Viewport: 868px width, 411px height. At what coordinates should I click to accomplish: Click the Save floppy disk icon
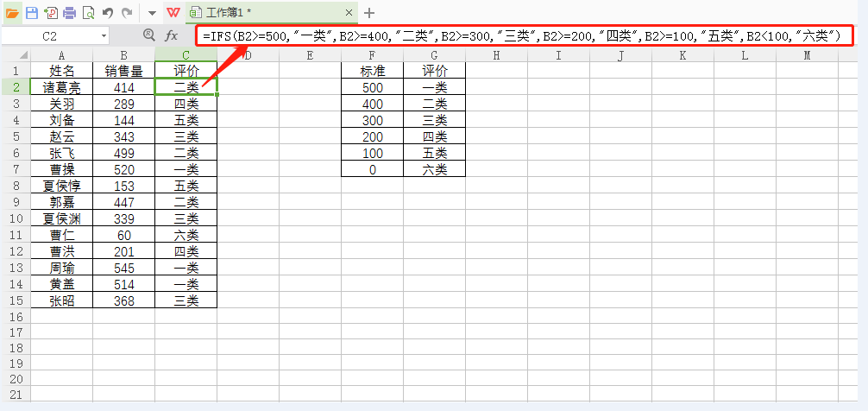pos(32,12)
